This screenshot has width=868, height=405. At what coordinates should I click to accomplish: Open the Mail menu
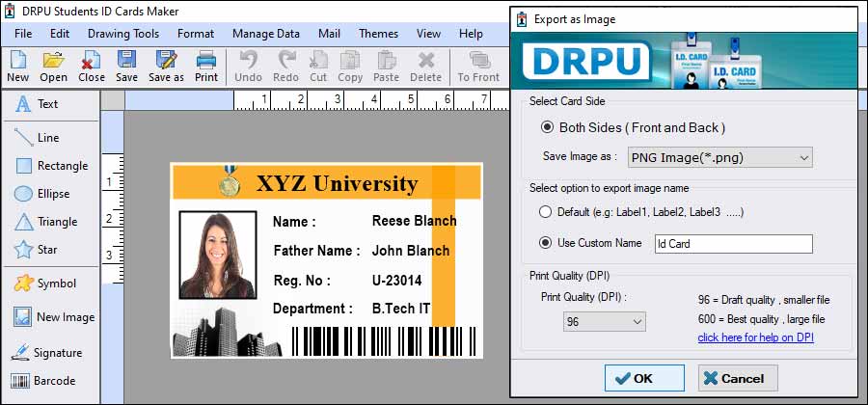pyautogui.click(x=330, y=34)
